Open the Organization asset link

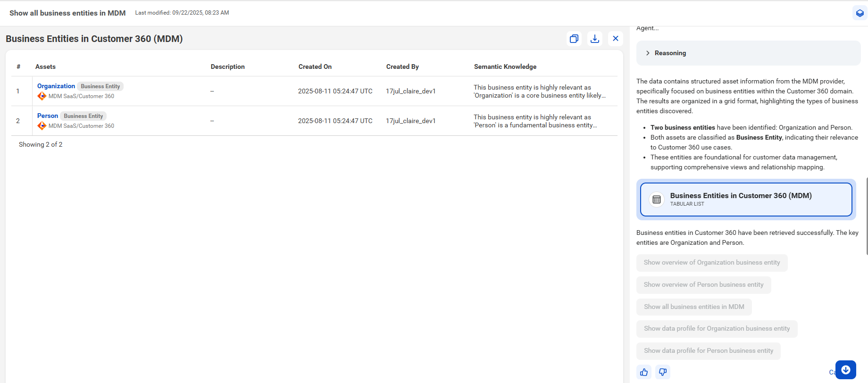(x=56, y=86)
